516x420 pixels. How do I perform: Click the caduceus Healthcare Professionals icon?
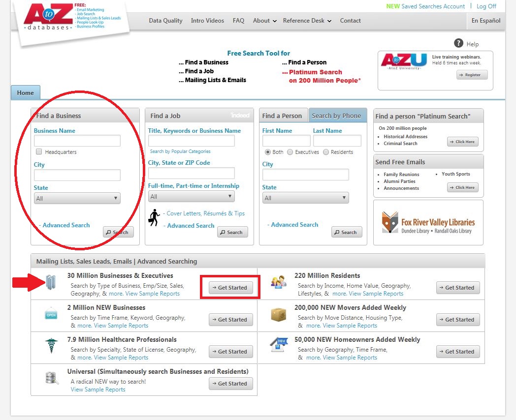tap(51, 347)
